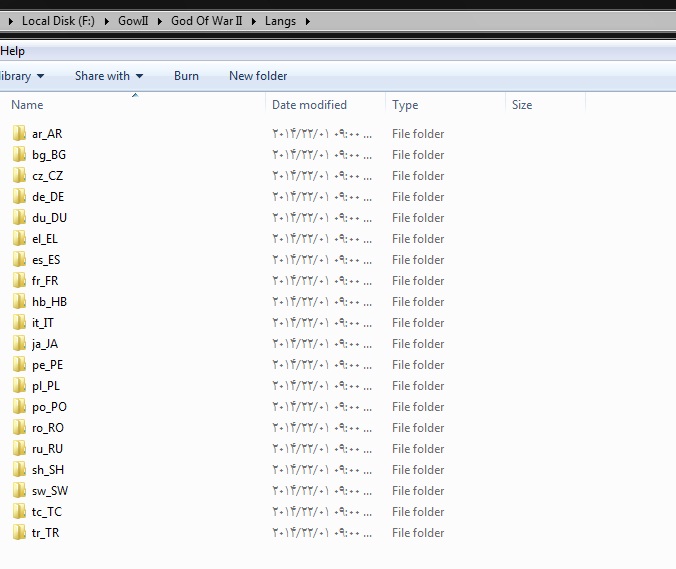Image resolution: width=676 pixels, height=569 pixels.
Task: Select the tr_TR folder icon
Action: (x=19, y=532)
